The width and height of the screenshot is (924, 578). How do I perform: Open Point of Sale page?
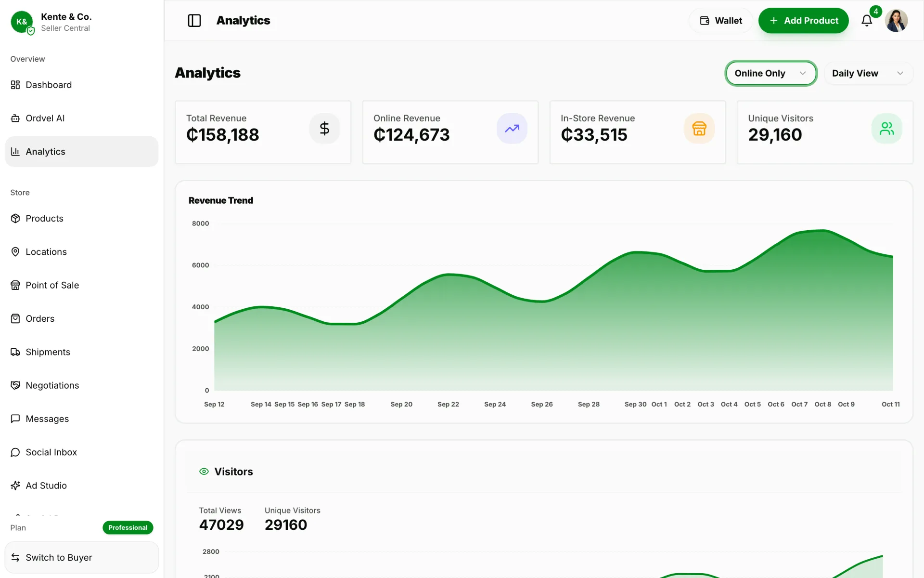[81, 285]
